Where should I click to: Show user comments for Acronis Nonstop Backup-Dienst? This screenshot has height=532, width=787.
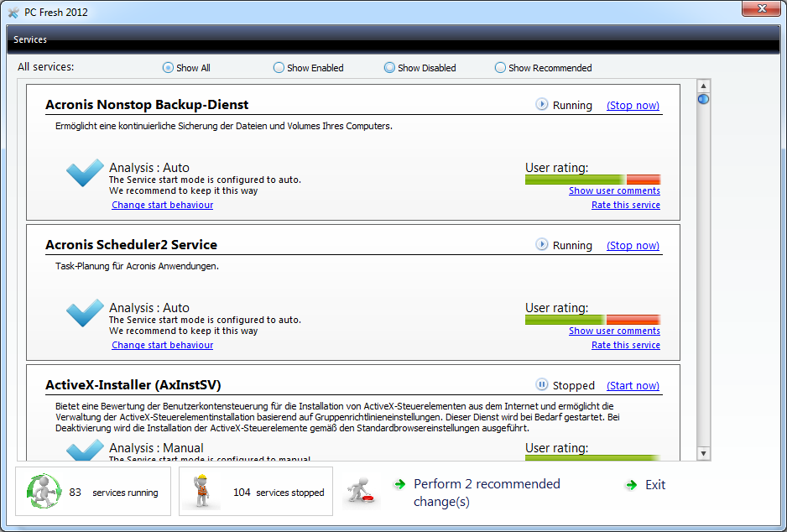[x=614, y=190]
